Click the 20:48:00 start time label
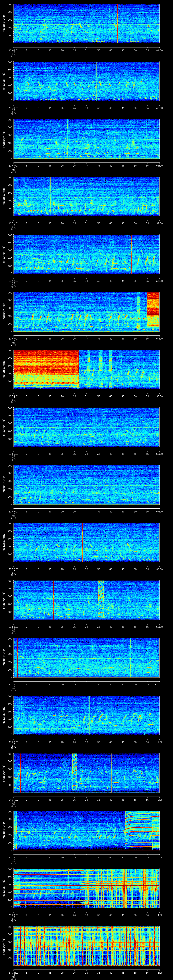The width and height of the screenshot is (173, 980). click(x=13, y=50)
